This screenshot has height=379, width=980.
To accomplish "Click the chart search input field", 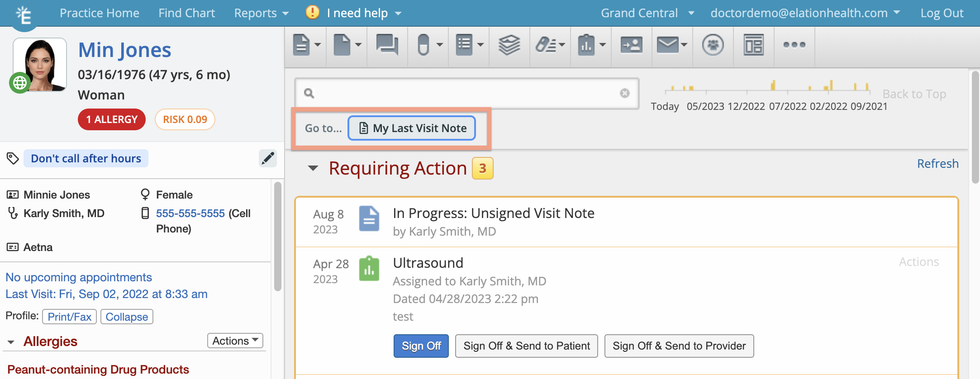I will click(x=467, y=93).
